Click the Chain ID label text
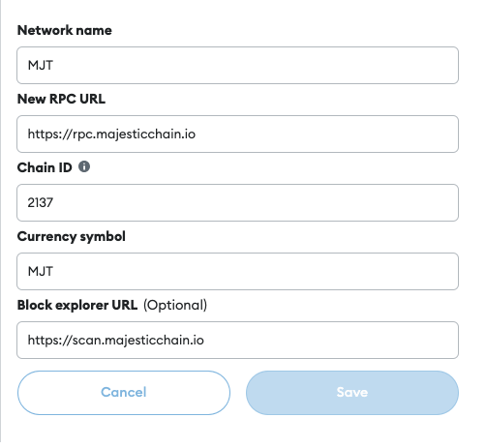Viewport: 486px width, 448px height. (x=45, y=167)
